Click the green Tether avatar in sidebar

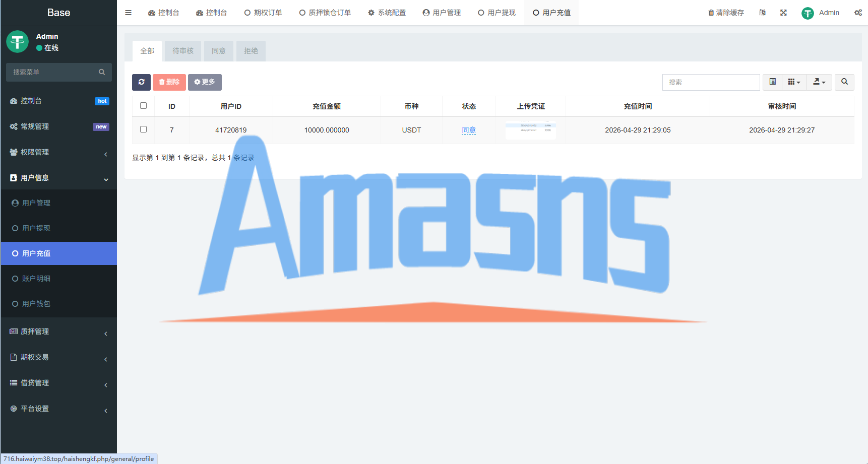pyautogui.click(x=17, y=41)
